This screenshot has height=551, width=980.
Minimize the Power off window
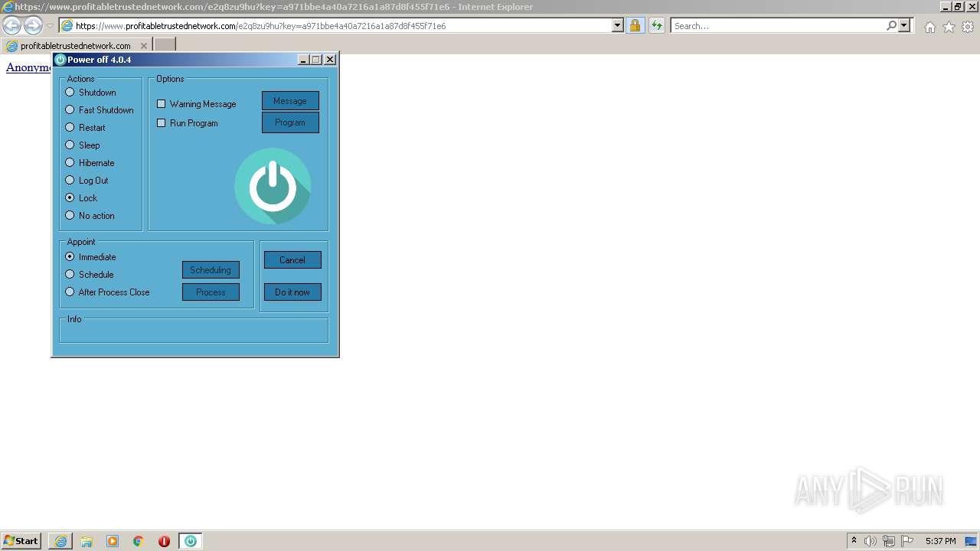pyautogui.click(x=303, y=60)
